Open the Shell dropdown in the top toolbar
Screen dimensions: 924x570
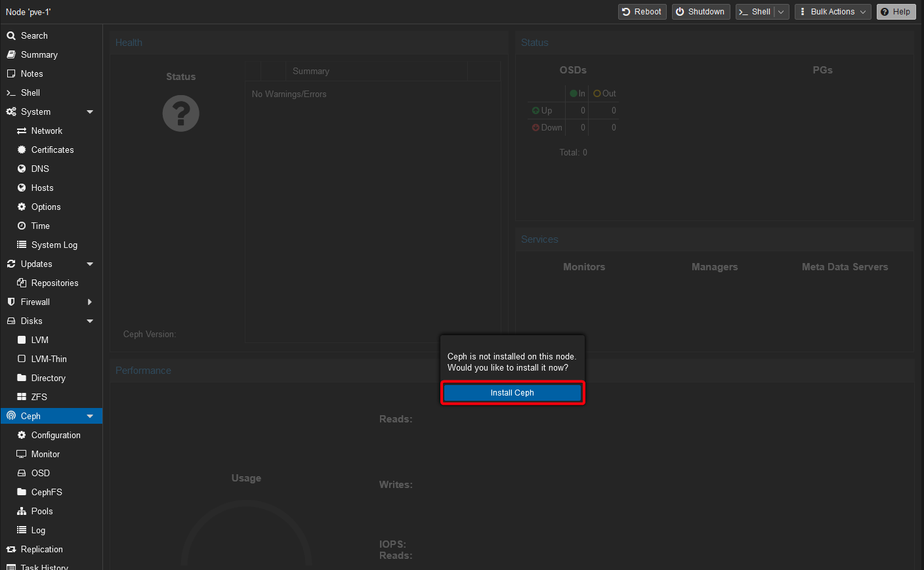781,11
